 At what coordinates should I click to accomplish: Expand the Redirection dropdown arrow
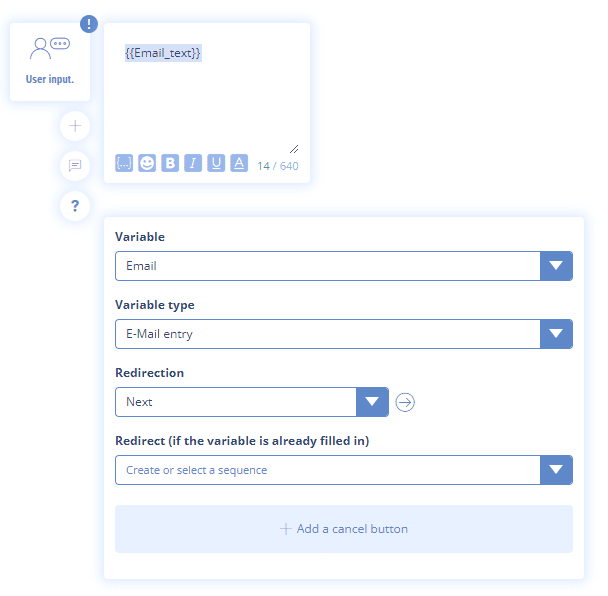[372, 402]
